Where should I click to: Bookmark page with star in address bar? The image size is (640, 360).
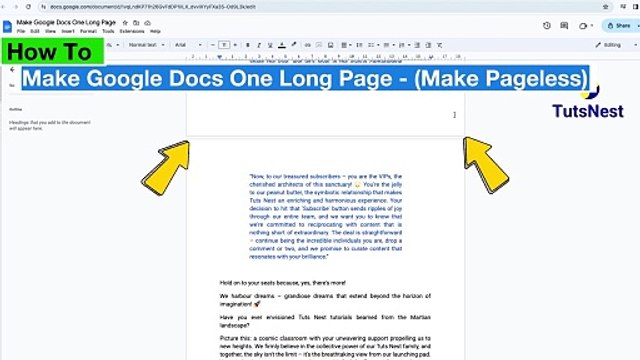(x=606, y=7)
